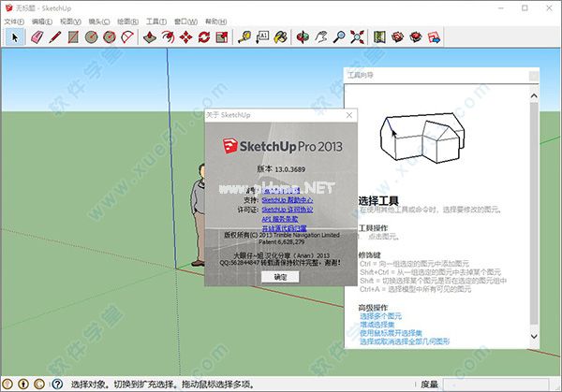
Task: Click the 度量 measurements input box
Action: (x=495, y=385)
